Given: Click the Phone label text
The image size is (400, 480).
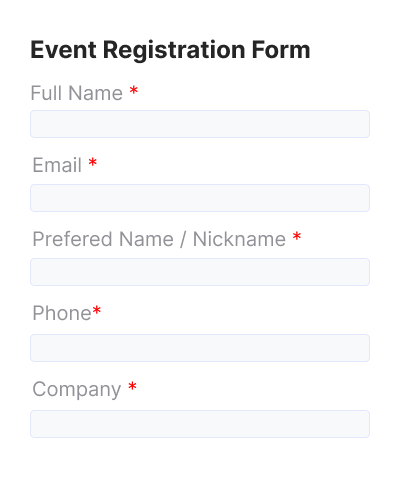Looking at the screenshot, I should tap(62, 313).
